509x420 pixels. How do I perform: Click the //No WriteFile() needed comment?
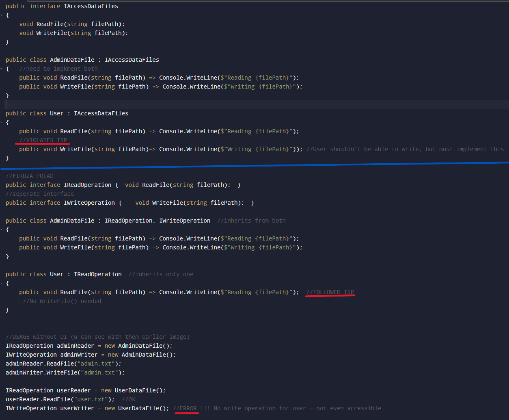pyautogui.click(x=62, y=301)
